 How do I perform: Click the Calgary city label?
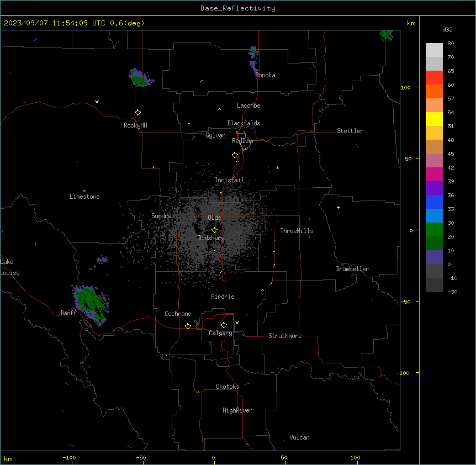click(x=220, y=333)
